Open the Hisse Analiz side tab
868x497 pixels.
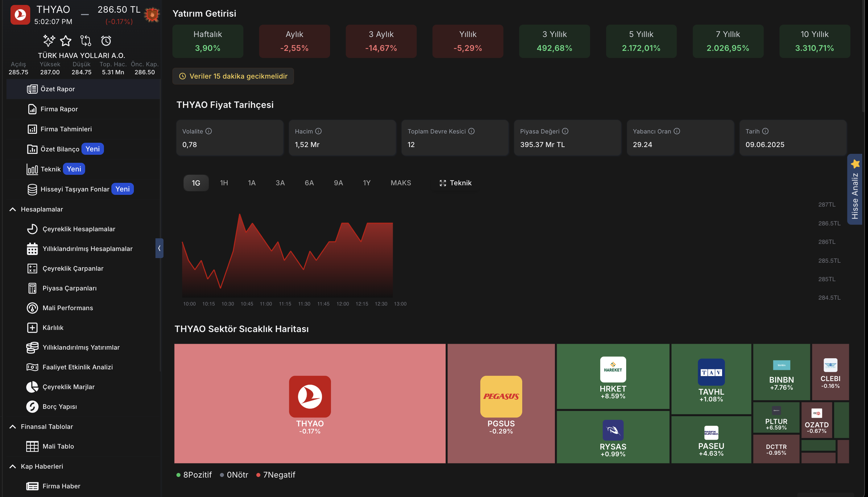855,189
